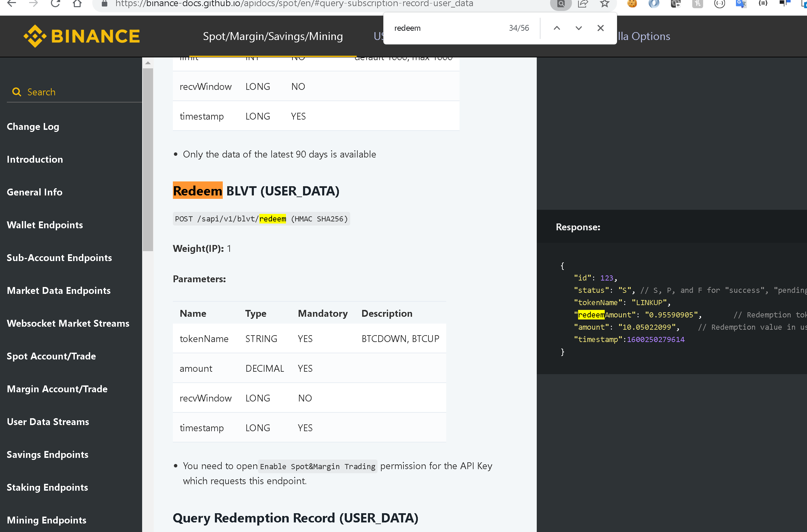Click the Binance logo in the header
This screenshot has height=532, width=807.
click(x=81, y=36)
